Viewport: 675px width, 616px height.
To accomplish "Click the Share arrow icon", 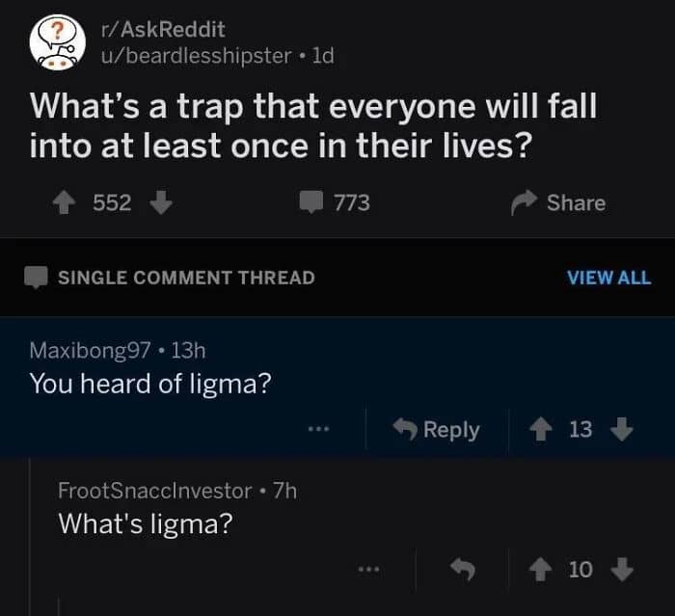I will (524, 202).
